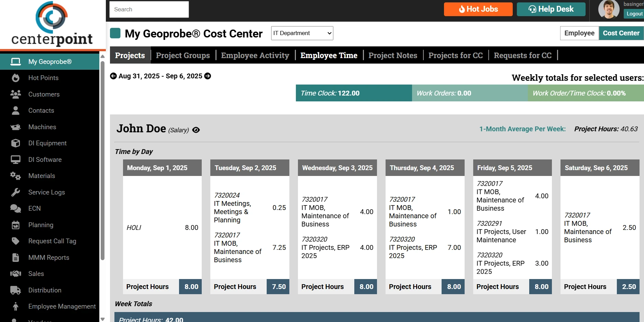Open the Project Groups tab
Screen dimensions: 644x322
(182, 55)
